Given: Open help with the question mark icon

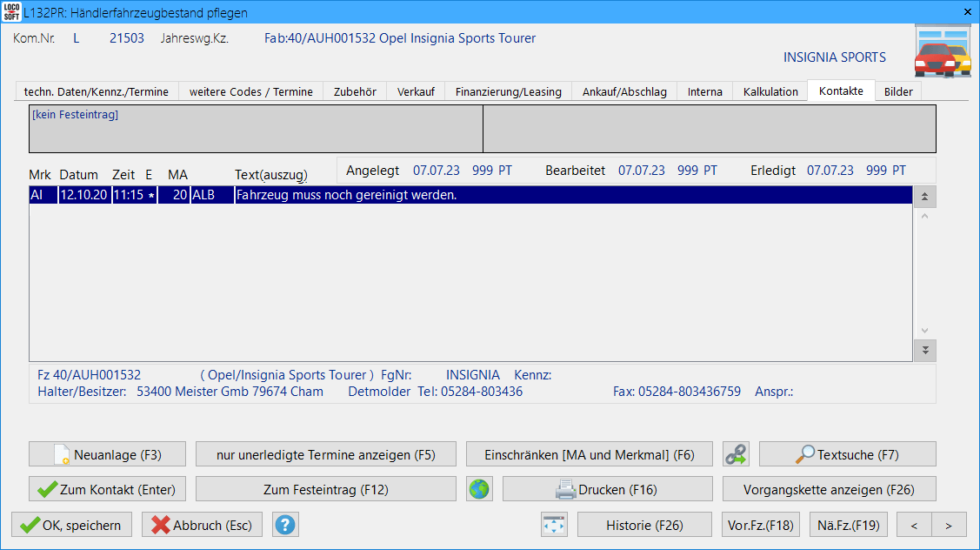Looking at the screenshot, I should pyautogui.click(x=285, y=525).
